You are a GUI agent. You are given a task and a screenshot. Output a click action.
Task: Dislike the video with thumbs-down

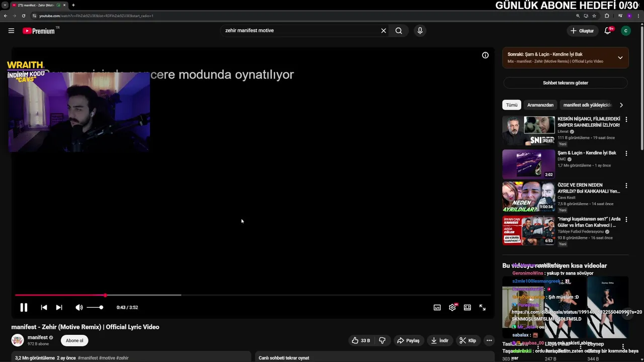coord(382,341)
